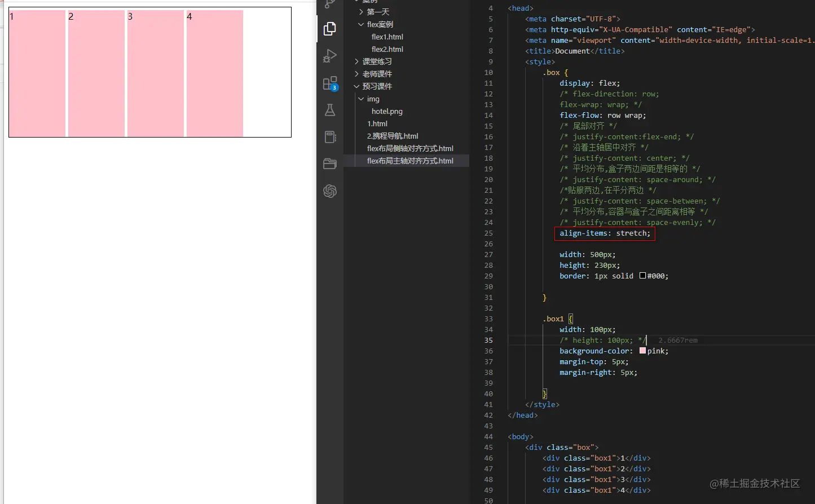Open the Explorer view in activity bar

pyautogui.click(x=330, y=29)
